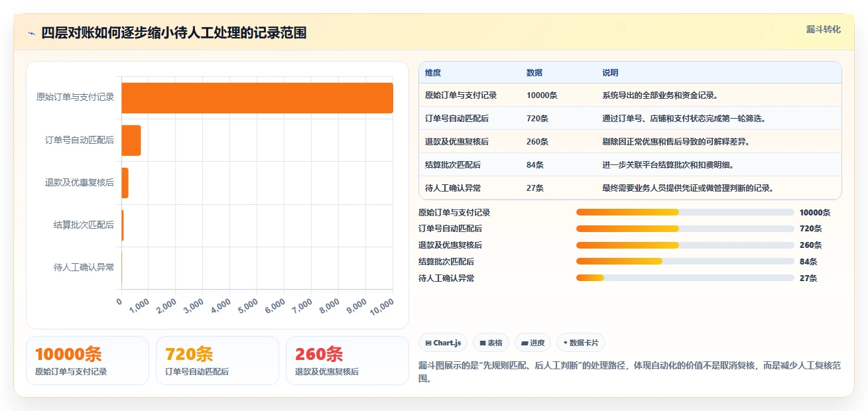Open the orange 10000条 stat card
This screenshot has height=411, width=868.
88,361
